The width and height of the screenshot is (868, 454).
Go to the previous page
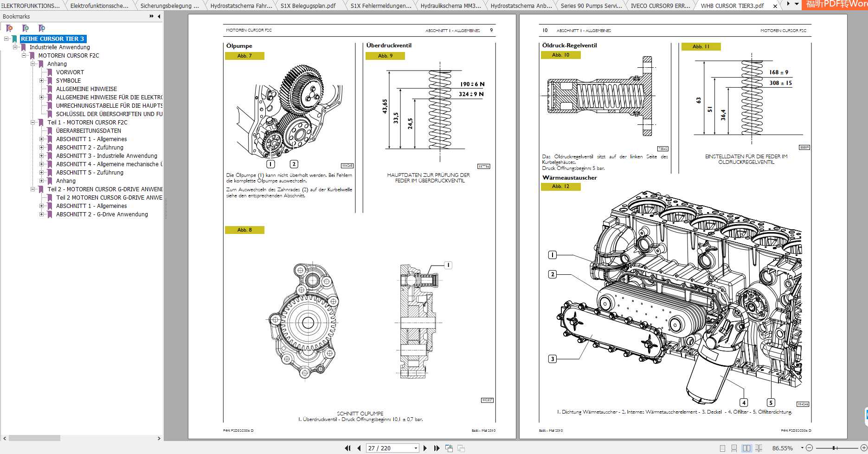(x=359, y=448)
